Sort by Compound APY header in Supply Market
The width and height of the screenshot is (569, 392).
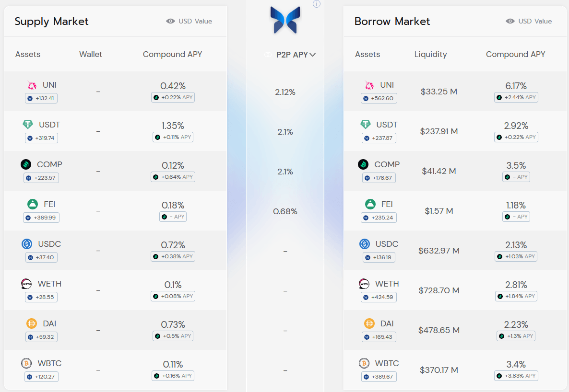click(172, 55)
